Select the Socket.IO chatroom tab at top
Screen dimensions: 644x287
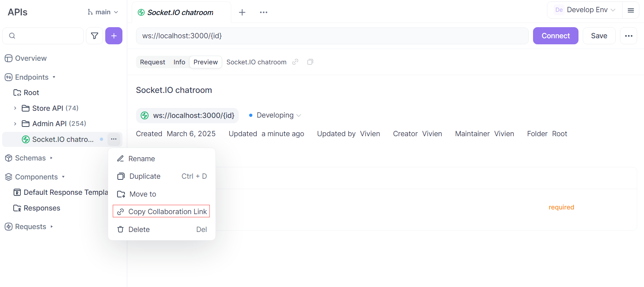point(181,13)
